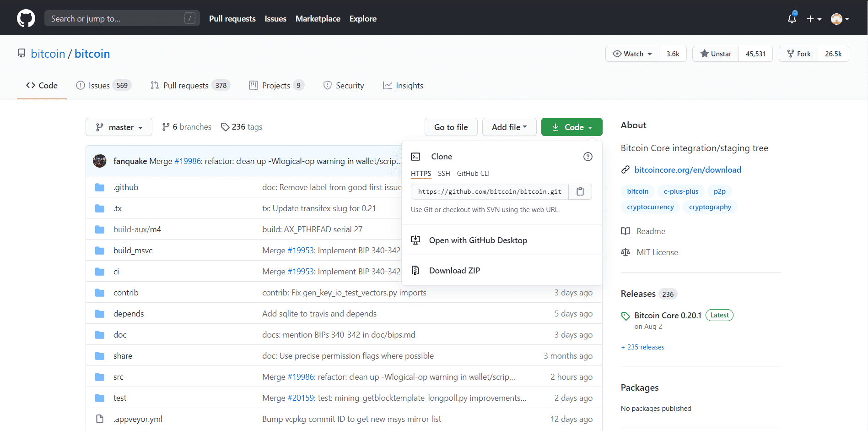Click the Go to file button
868x431 pixels.
[x=451, y=127]
